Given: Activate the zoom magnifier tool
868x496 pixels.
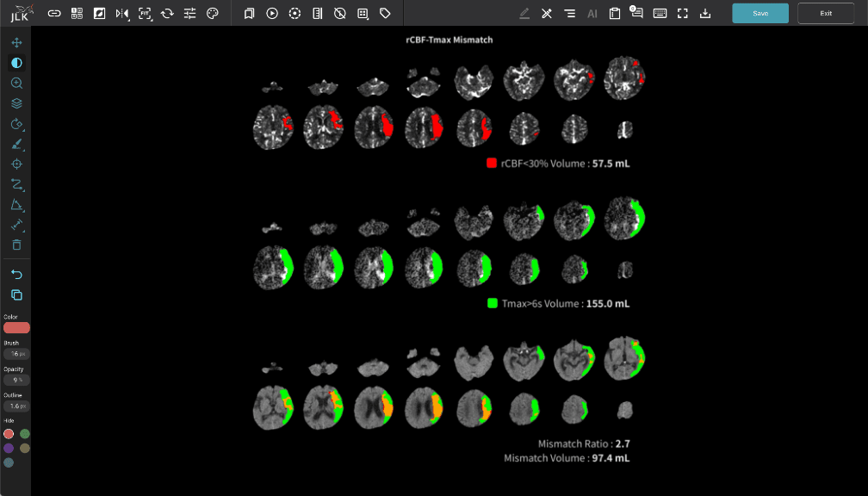Looking at the screenshot, I should coord(16,83).
